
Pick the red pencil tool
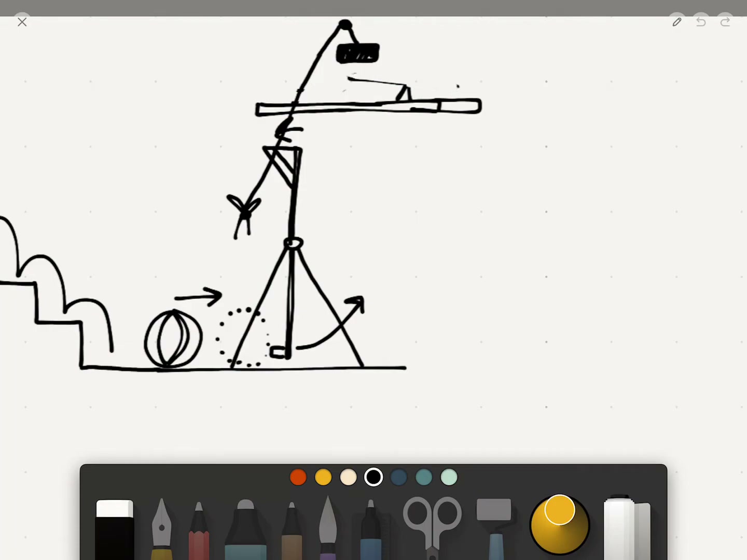(199, 530)
